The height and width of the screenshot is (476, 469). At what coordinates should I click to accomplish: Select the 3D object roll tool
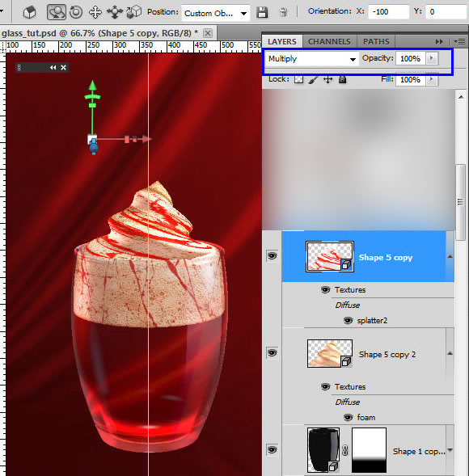pos(76,12)
